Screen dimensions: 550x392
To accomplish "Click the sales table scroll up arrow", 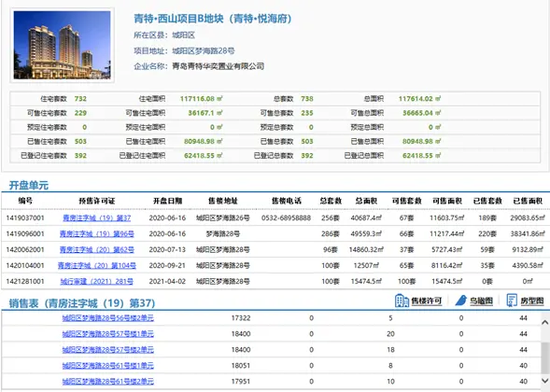I will click(545, 322).
